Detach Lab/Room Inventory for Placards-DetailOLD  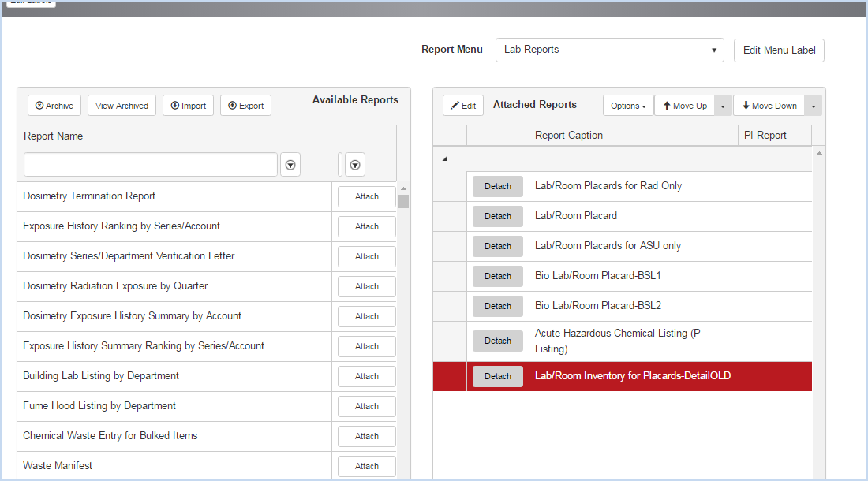pos(498,376)
